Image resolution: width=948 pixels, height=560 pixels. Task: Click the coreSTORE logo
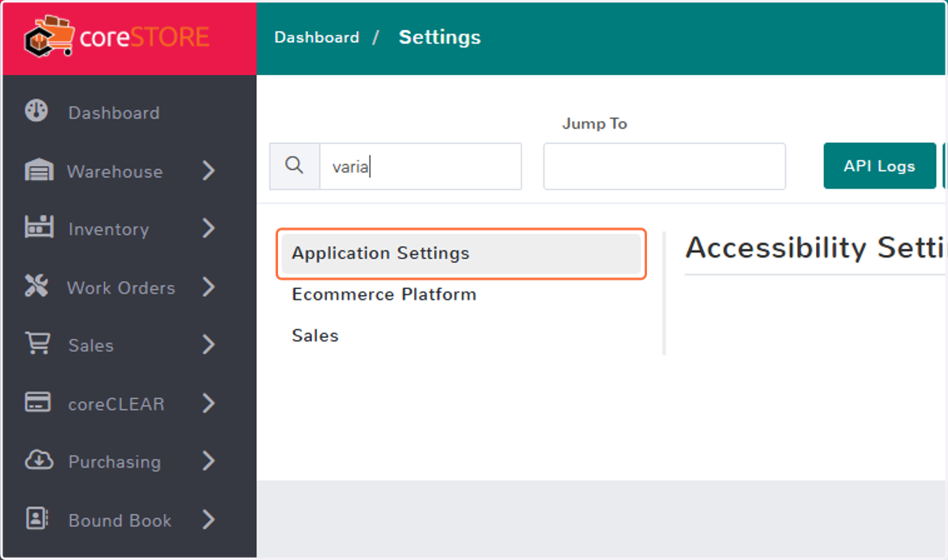click(117, 37)
